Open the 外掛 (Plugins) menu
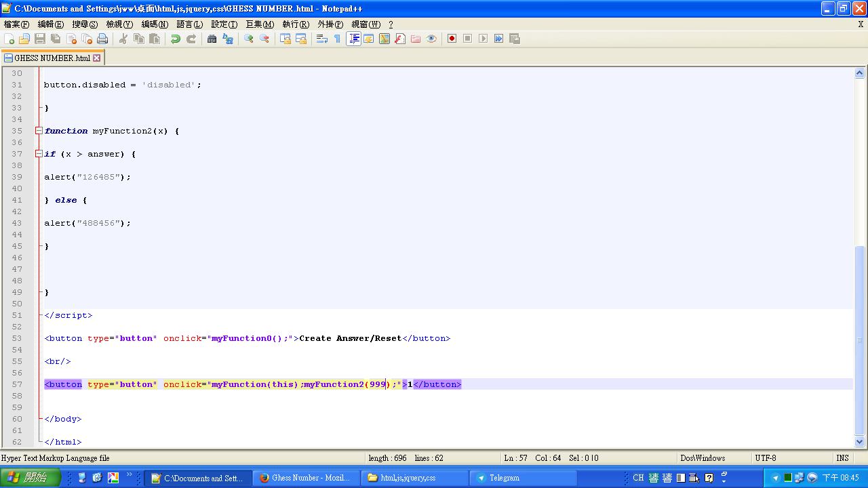 [x=330, y=24]
